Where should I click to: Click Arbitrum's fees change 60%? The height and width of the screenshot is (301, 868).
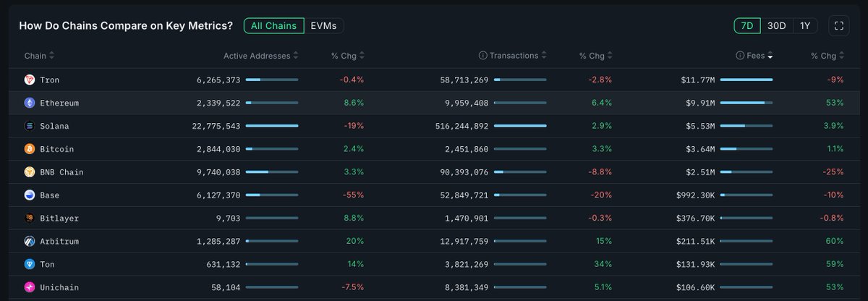pos(835,241)
